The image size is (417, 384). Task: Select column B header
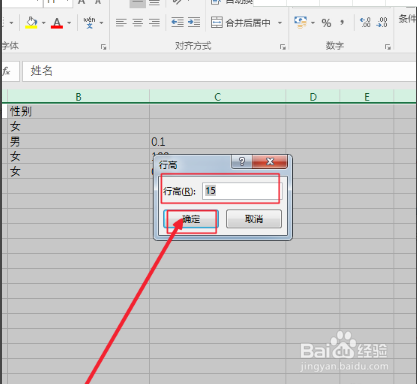(x=78, y=97)
